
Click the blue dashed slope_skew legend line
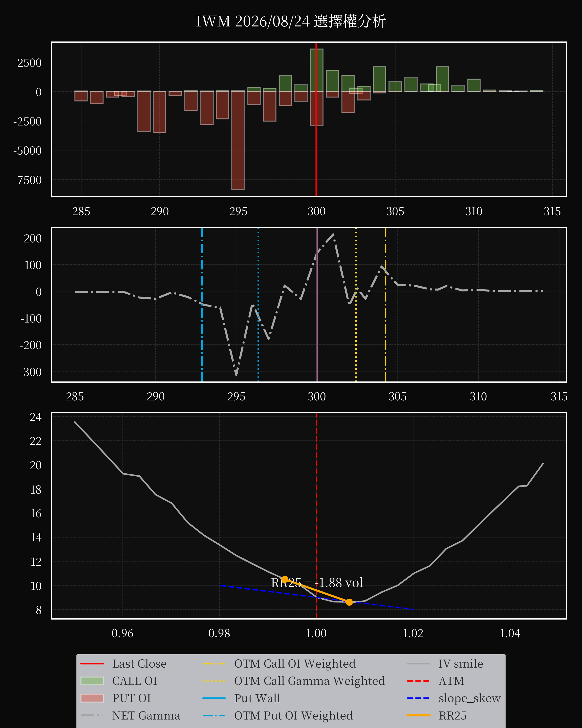click(418, 698)
